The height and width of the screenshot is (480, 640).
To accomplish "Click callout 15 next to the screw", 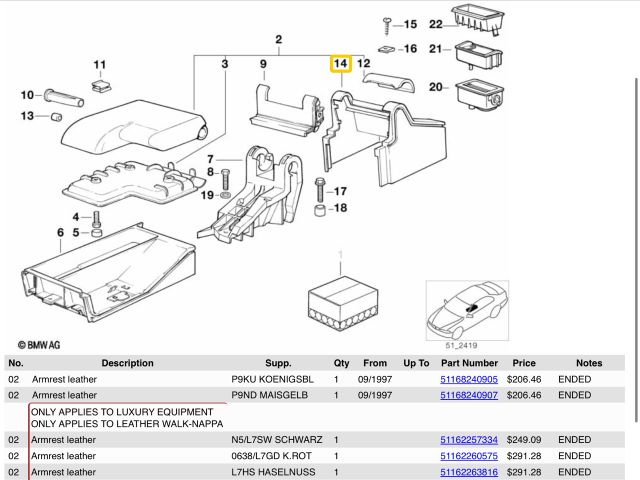I will click(409, 24).
